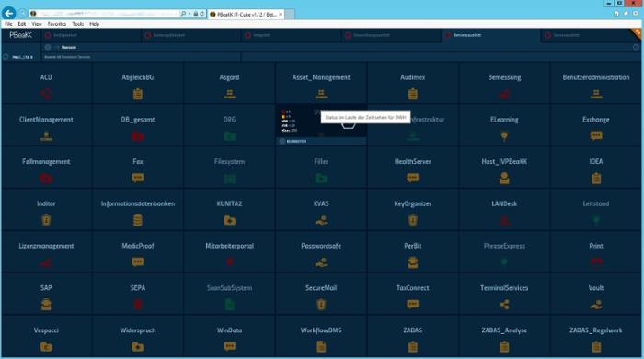Open the ZABAS_Analyse tile
This screenshot has height=359, width=644.
[x=504, y=336]
